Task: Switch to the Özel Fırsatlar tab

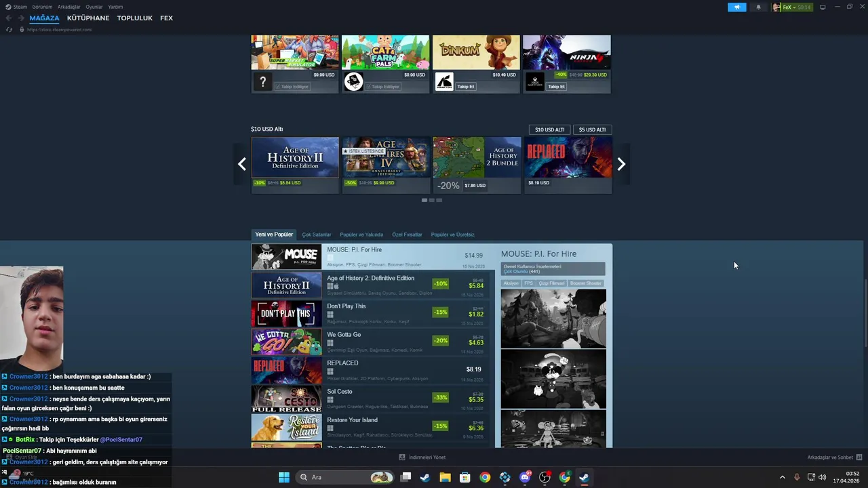Action: coord(407,235)
